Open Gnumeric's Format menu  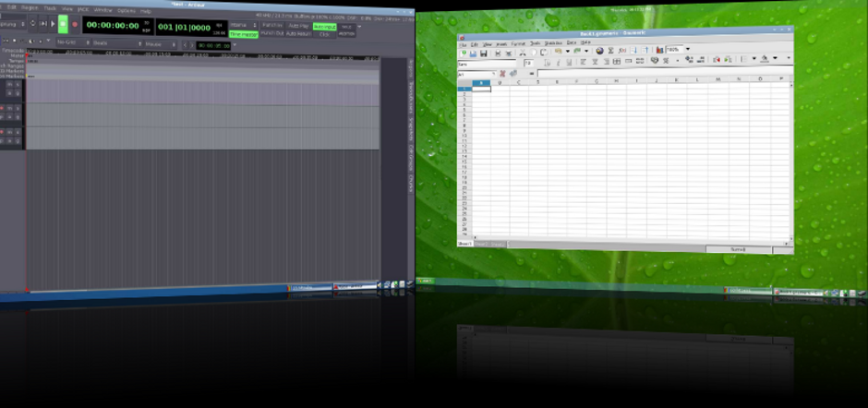pos(519,43)
